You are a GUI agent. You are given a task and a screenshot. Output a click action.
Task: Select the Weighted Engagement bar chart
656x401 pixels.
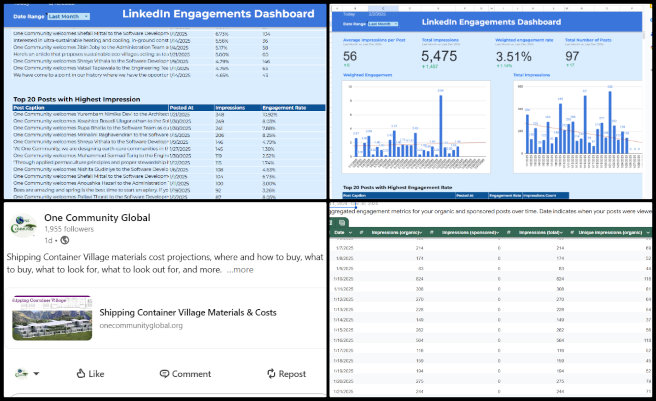(416, 127)
